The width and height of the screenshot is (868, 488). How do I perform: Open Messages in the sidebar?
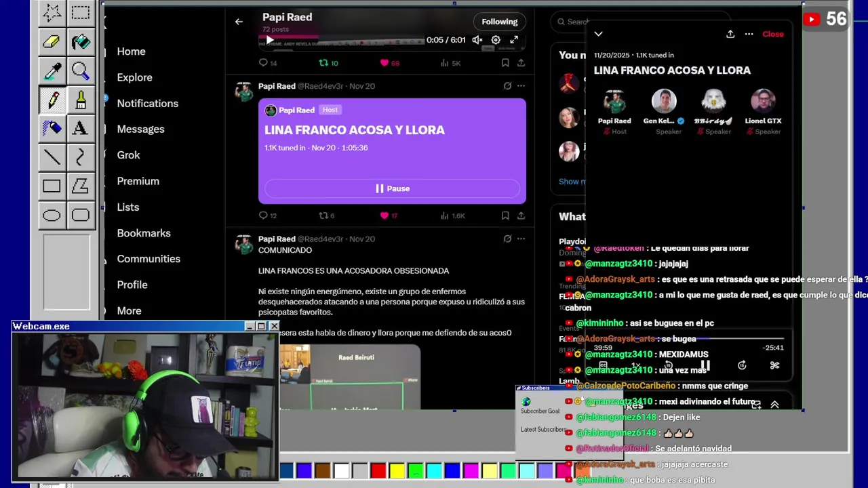pos(140,129)
